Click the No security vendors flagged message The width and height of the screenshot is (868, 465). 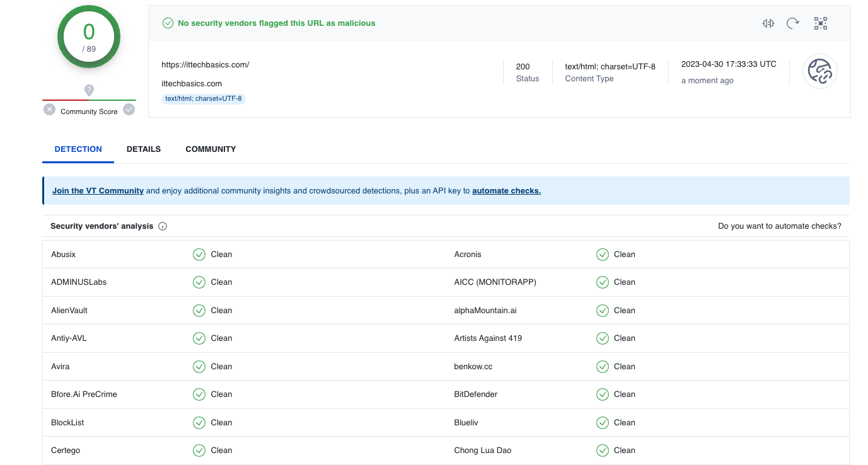click(277, 23)
